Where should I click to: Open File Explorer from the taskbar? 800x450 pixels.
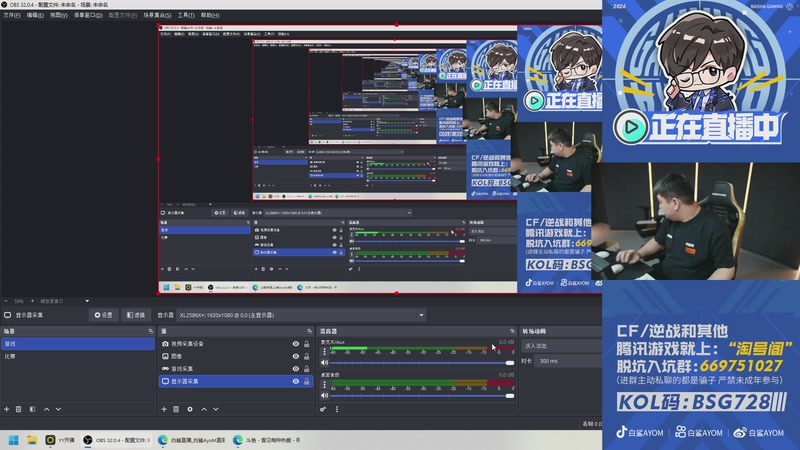click(32, 440)
